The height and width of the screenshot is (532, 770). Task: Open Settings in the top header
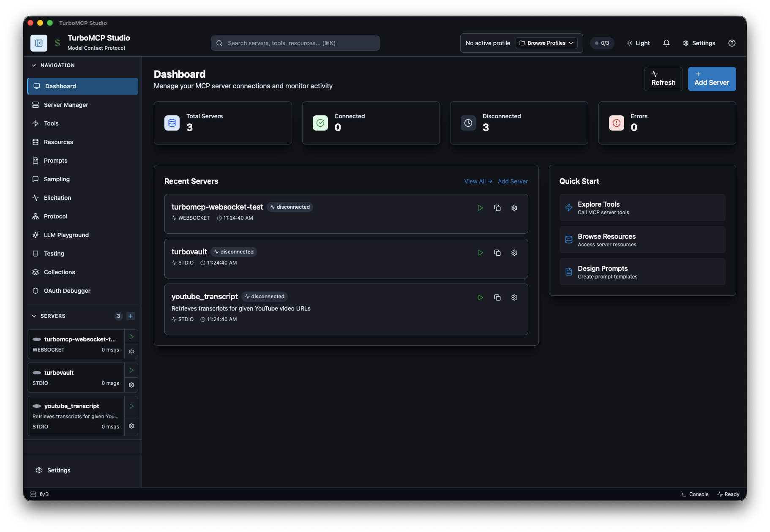(x=699, y=43)
